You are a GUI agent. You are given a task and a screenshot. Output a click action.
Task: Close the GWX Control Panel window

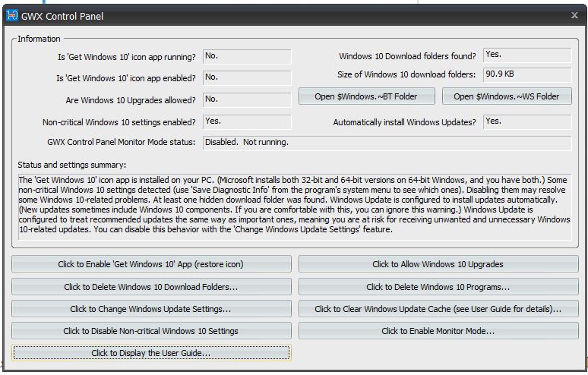(x=574, y=15)
